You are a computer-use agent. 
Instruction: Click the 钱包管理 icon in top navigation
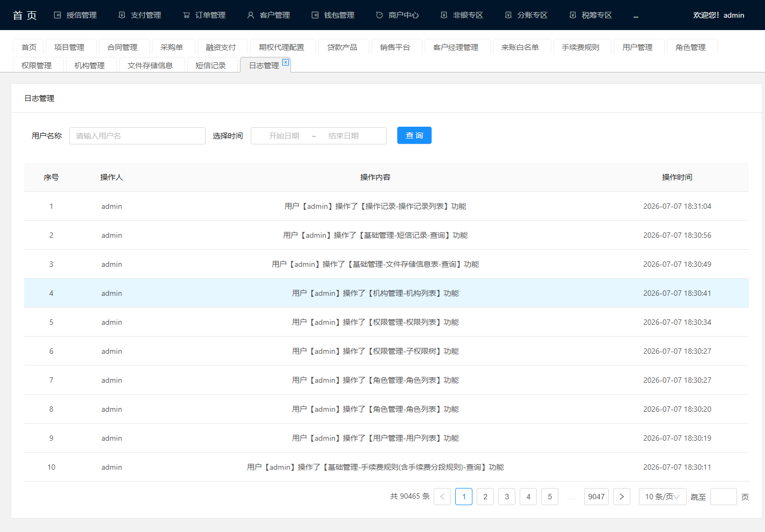(x=315, y=15)
